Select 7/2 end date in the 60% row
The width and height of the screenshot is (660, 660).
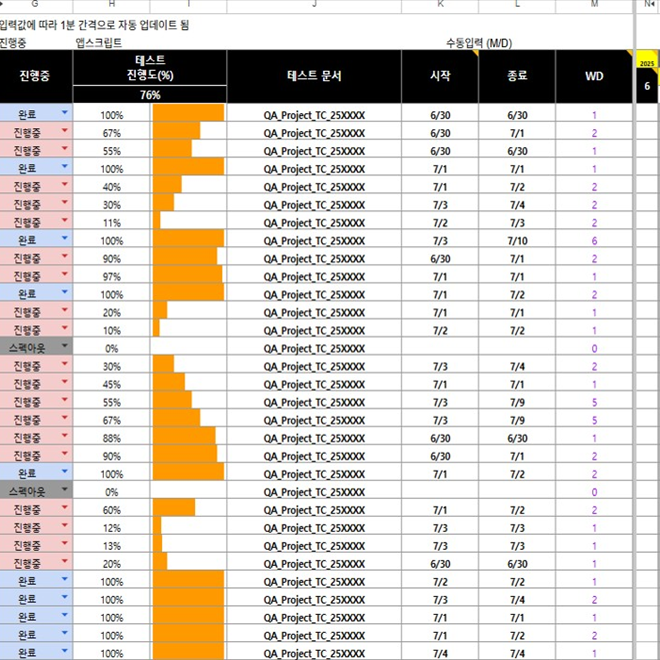(517, 510)
